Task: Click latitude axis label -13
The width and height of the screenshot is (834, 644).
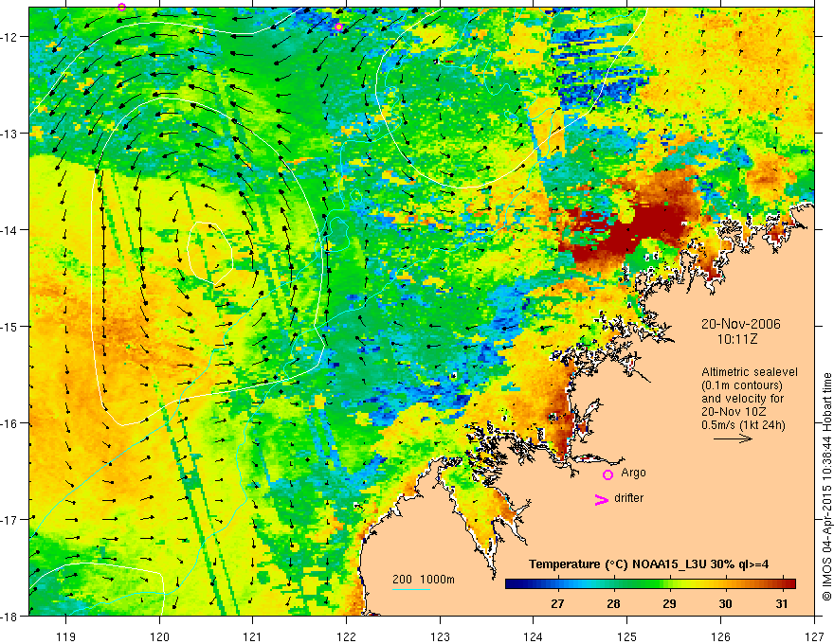Action: click(10, 134)
